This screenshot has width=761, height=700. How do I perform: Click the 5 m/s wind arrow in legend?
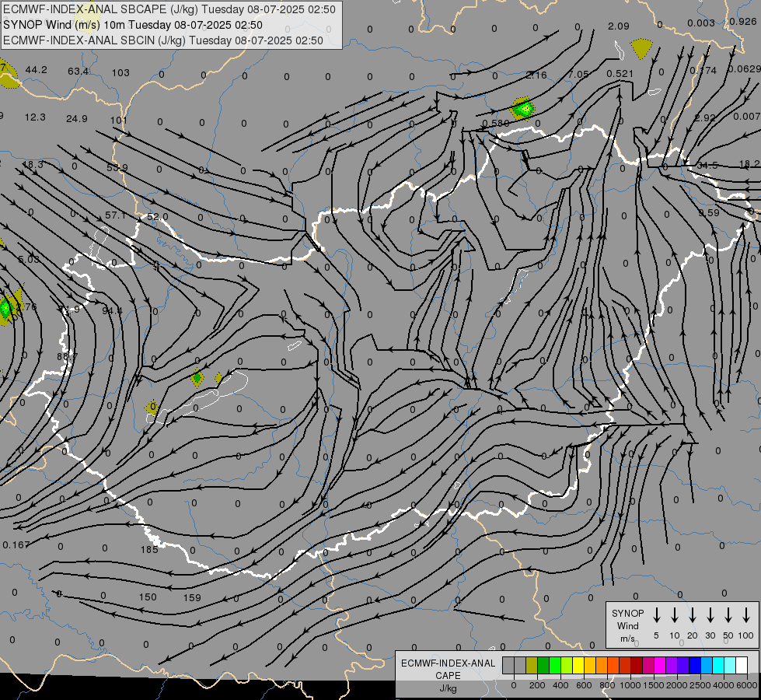tap(656, 615)
